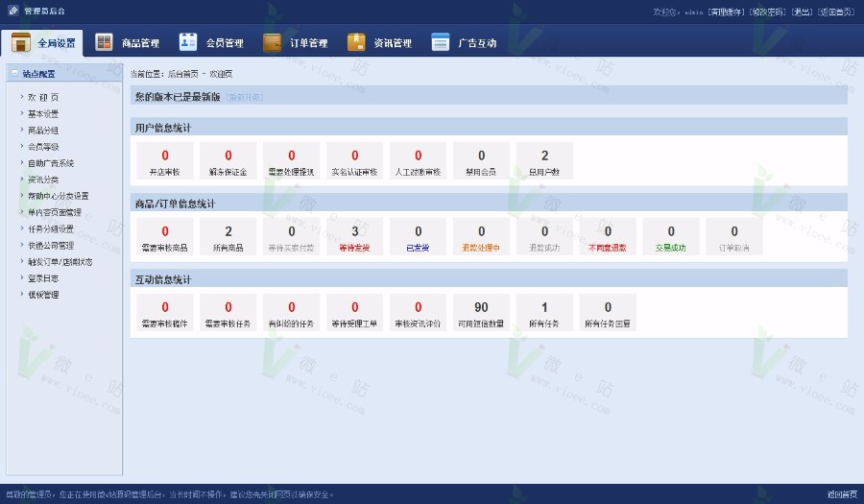The height and width of the screenshot is (504, 864).
Task: Click the 资讯管理 bookmark icon
Action: (356, 42)
